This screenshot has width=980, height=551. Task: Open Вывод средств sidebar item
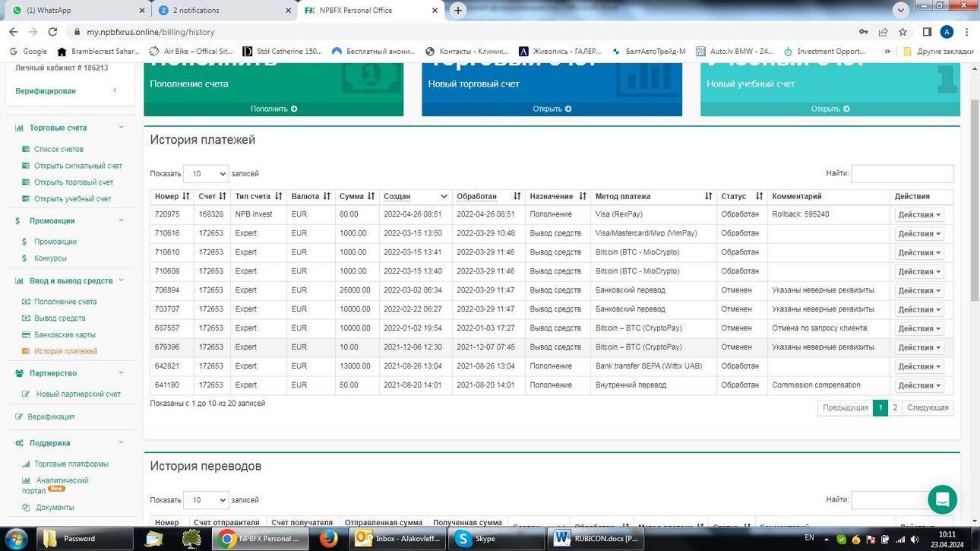(x=59, y=318)
